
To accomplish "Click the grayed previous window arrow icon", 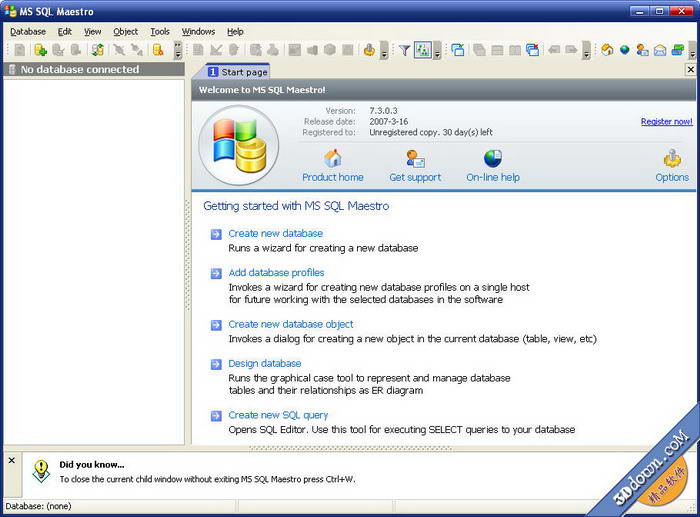I will point(554,50).
